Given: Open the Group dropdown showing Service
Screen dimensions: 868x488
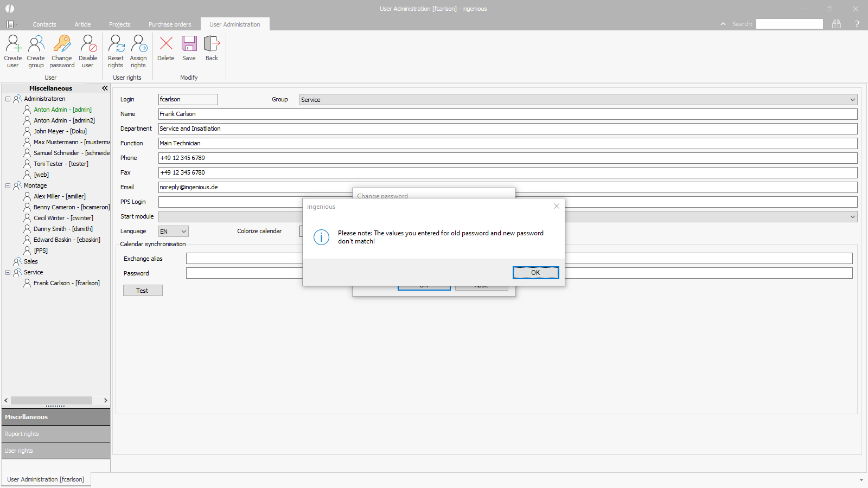Looking at the screenshot, I should [852, 100].
